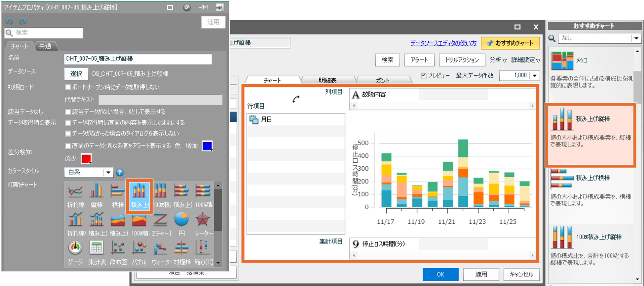
Task: Click the search magnifier in おすすめチャート panel
Action: tap(552, 38)
